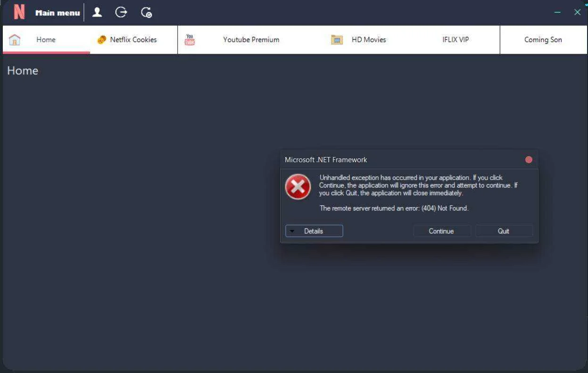Click the Home house icon

tap(15, 40)
